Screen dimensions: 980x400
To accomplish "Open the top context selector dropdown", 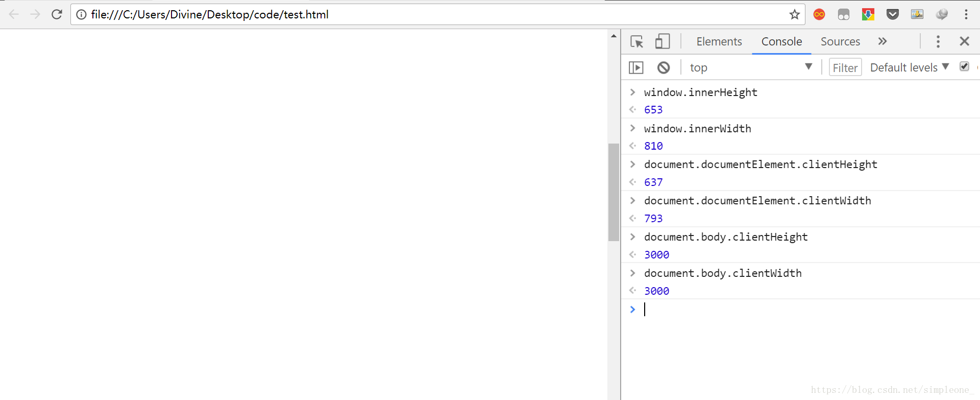I will coord(750,67).
